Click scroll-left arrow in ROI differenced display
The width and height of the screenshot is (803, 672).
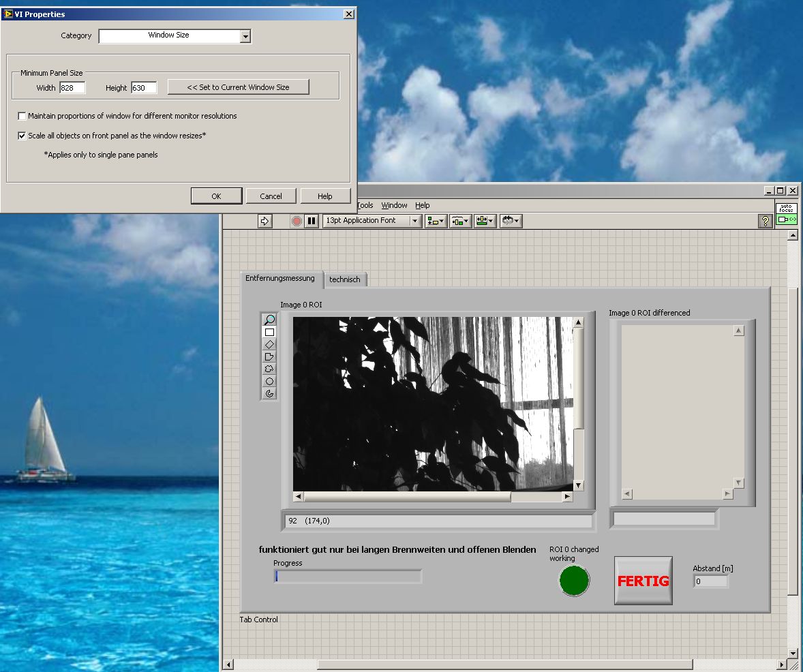tap(627, 493)
